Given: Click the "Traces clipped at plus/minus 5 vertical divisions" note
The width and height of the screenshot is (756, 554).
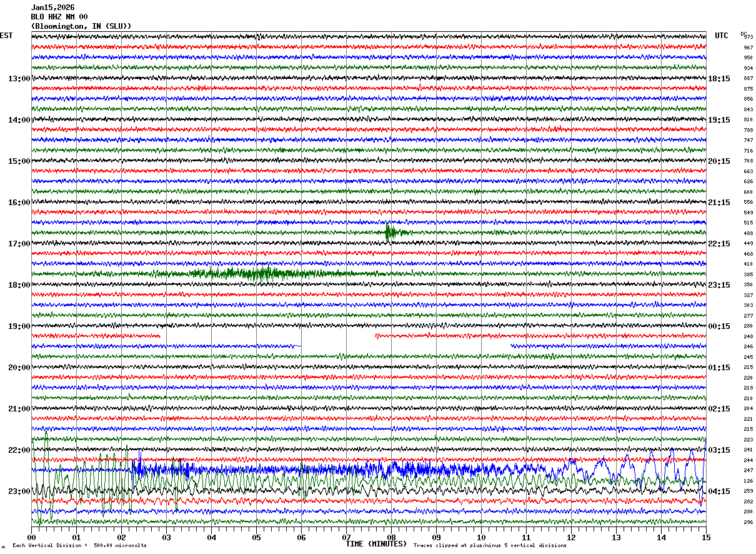Looking at the screenshot, I should (490, 545).
